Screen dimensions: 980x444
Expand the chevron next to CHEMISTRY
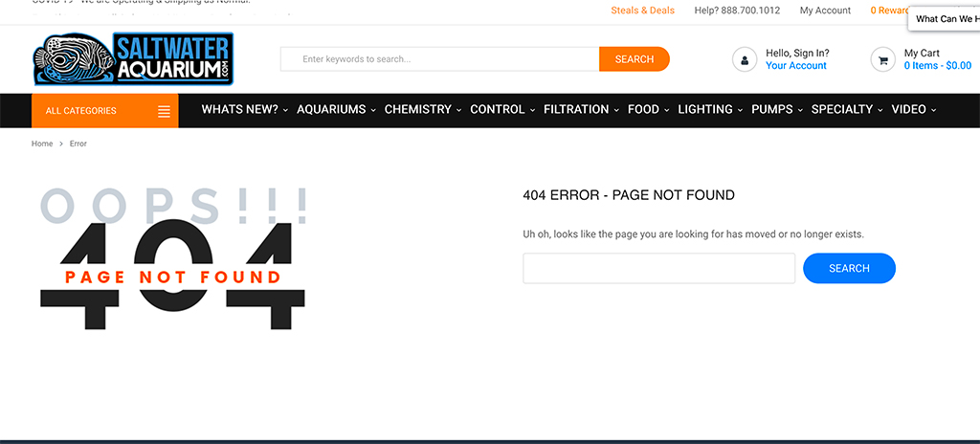coord(458,110)
